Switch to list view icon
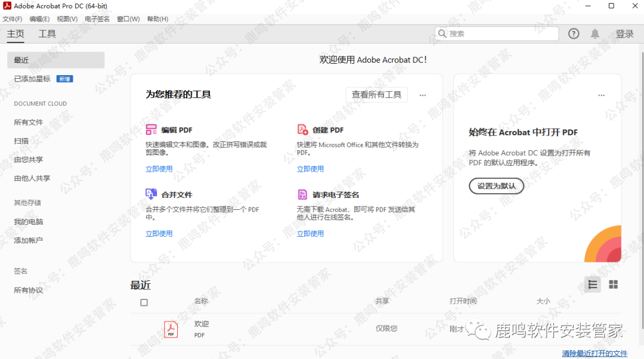This screenshot has height=359, width=644. pos(592,285)
